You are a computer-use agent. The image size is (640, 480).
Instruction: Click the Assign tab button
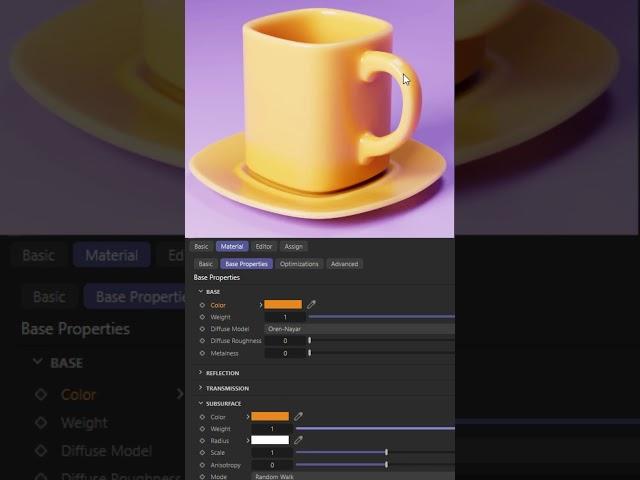[x=293, y=246]
